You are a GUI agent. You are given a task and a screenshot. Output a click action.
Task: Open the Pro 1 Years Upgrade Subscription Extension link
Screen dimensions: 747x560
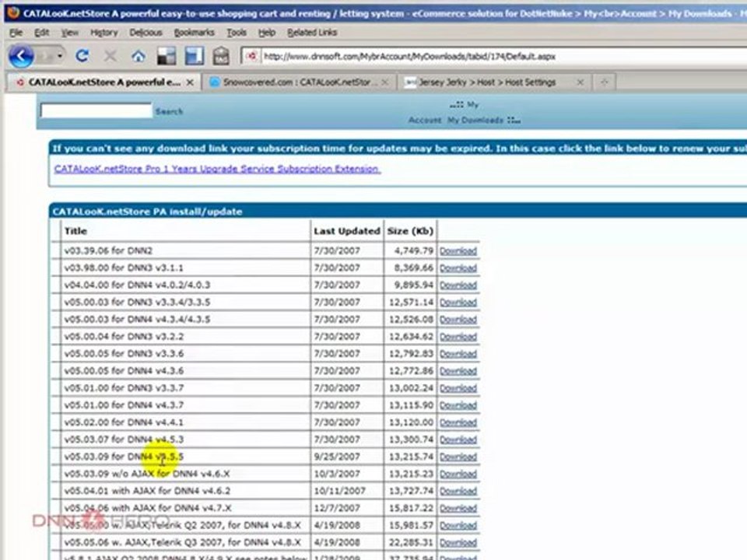pos(217,169)
